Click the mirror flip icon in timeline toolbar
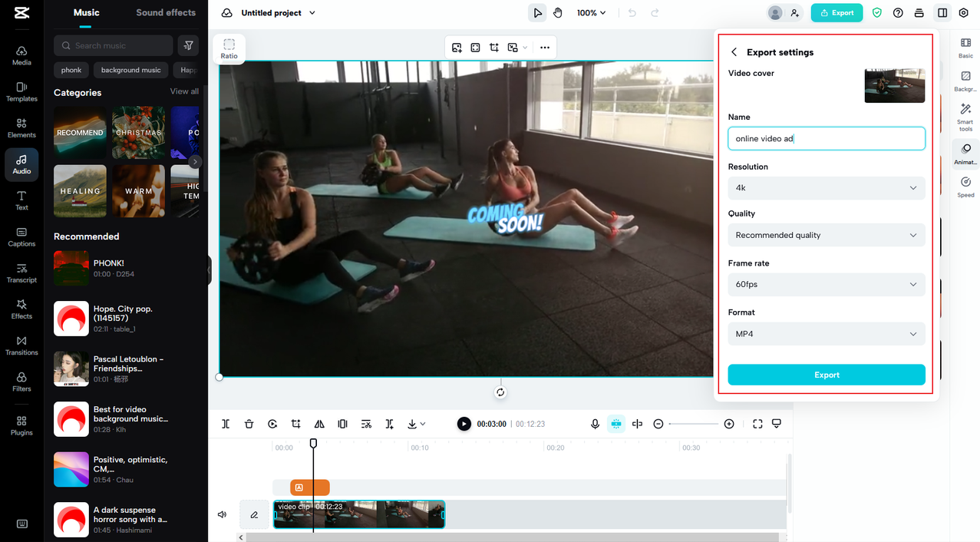The width and height of the screenshot is (980, 542). (319, 424)
